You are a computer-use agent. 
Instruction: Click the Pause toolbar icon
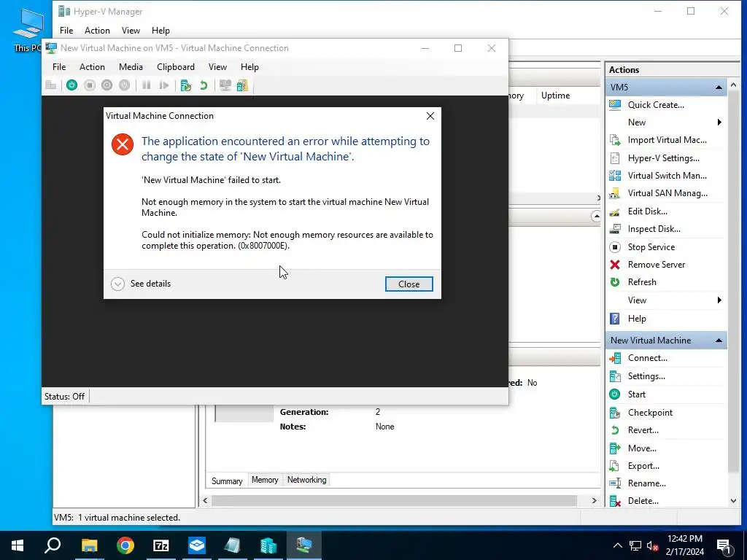coord(146,85)
